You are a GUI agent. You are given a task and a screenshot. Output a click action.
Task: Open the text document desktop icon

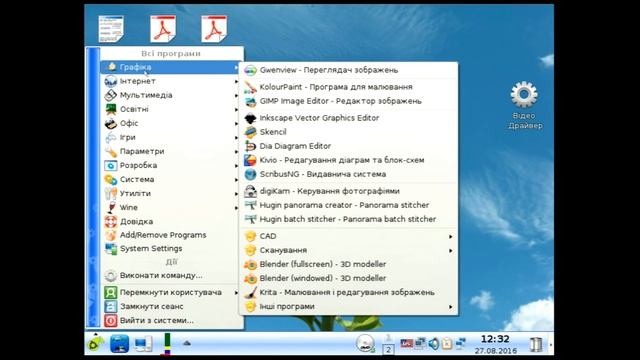click(x=111, y=29)
